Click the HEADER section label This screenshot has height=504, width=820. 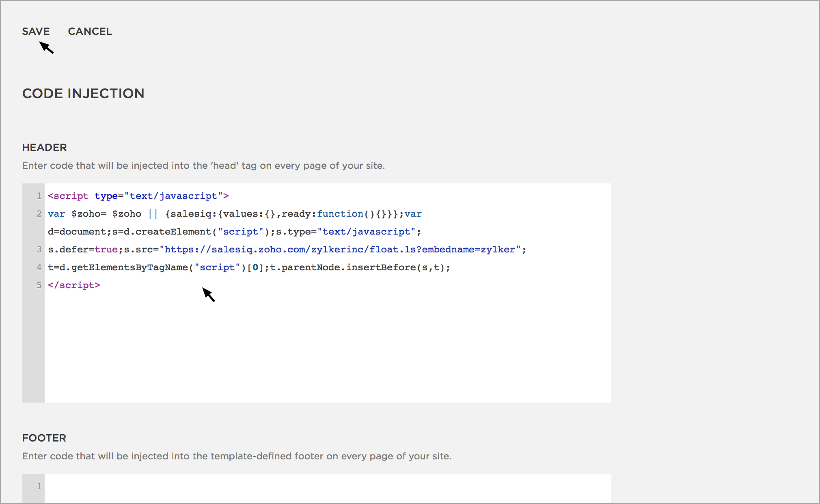click(44, 147)
